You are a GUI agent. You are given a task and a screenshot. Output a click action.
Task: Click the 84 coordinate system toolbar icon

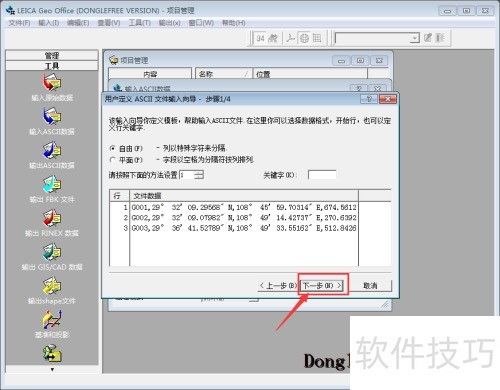(x=260, y=38)
